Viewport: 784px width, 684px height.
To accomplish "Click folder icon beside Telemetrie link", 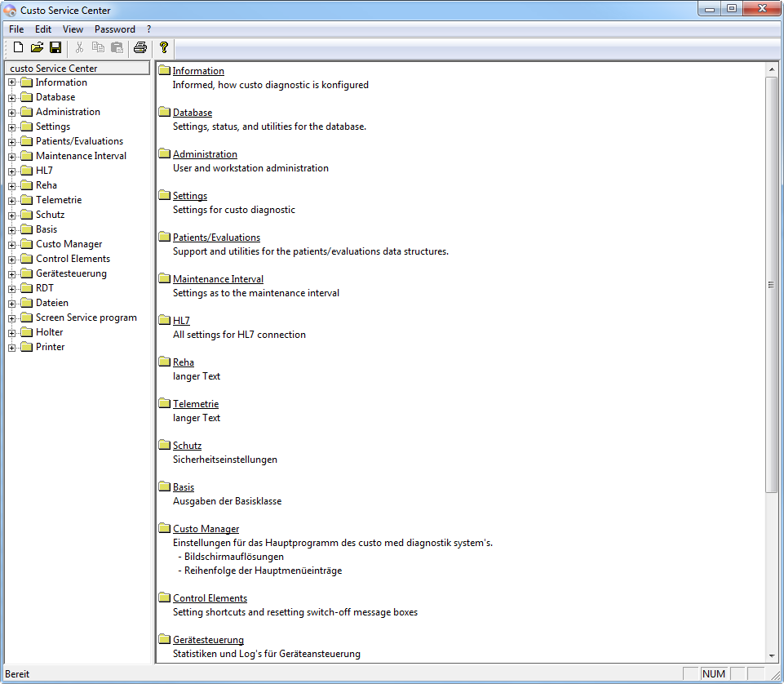I will coord(165,403).
